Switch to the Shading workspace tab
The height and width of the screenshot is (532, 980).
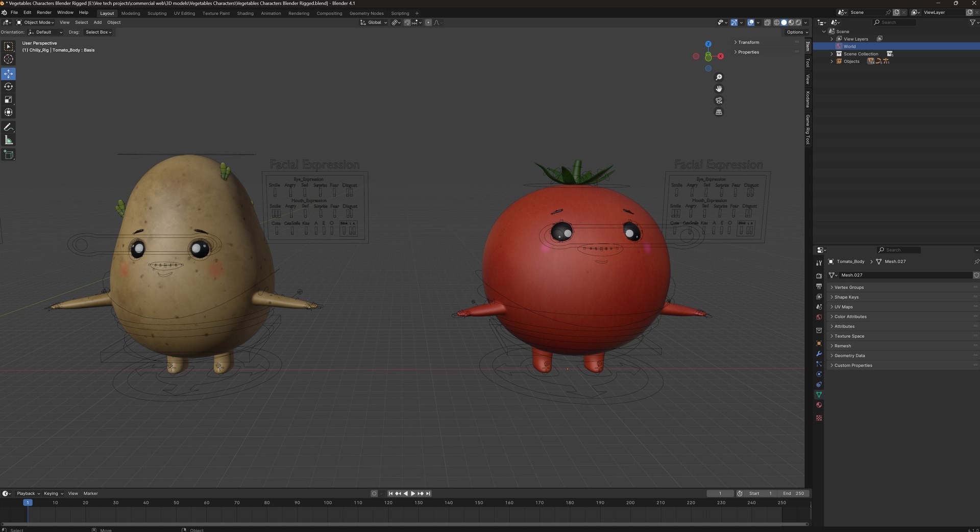pos(245,13)
